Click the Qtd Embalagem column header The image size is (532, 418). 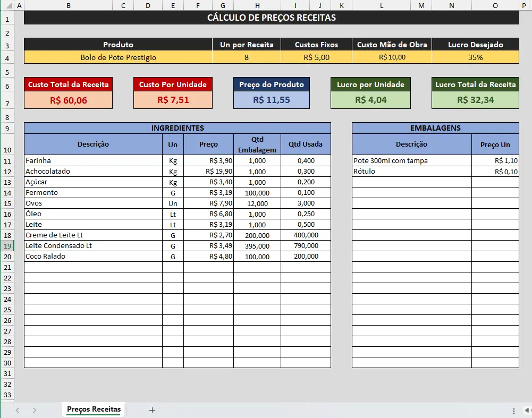click(x=257, y=144)
